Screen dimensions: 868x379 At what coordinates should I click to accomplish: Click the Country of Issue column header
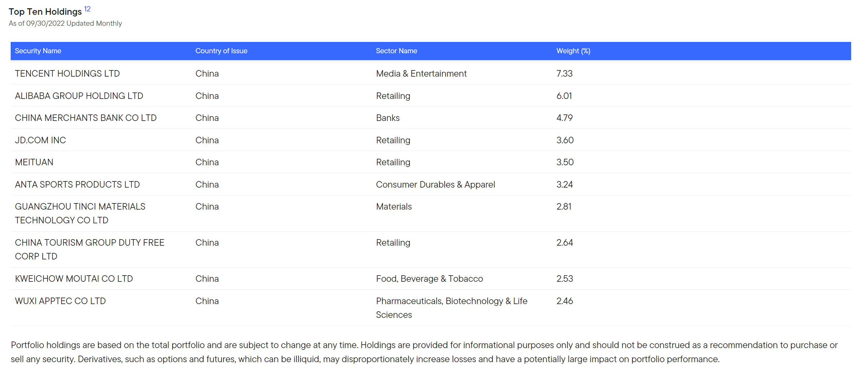[221, 51]
